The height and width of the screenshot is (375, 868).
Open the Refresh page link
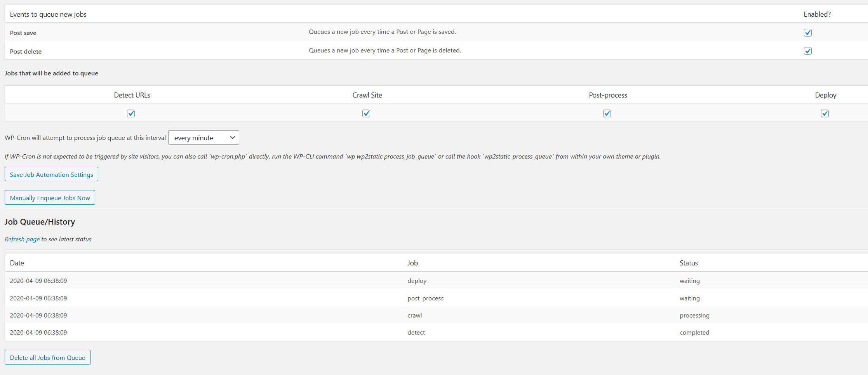pos(22,239)
